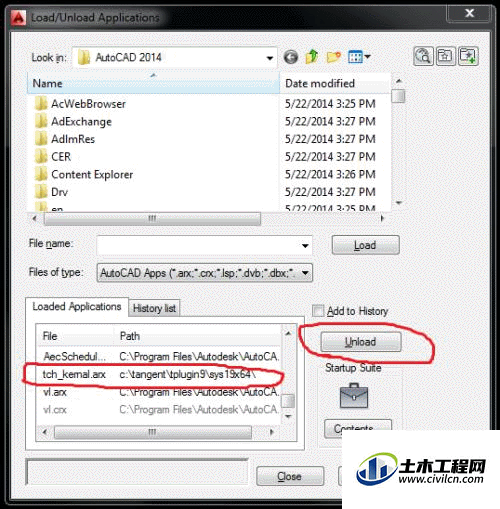This screenshot has height=509, width=500.
Task: Expand the File name dropdown arrow
Action: coord(305,246)
